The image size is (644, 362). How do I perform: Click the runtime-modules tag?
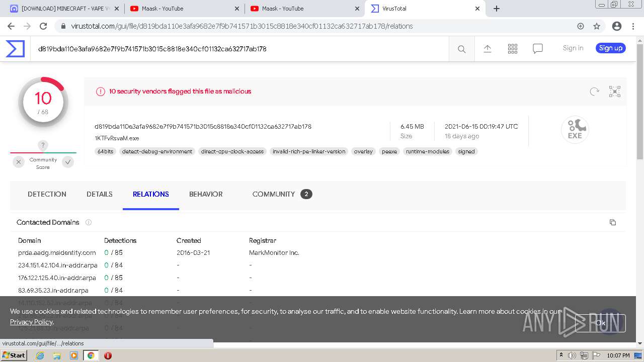click(x=428, y=151)
